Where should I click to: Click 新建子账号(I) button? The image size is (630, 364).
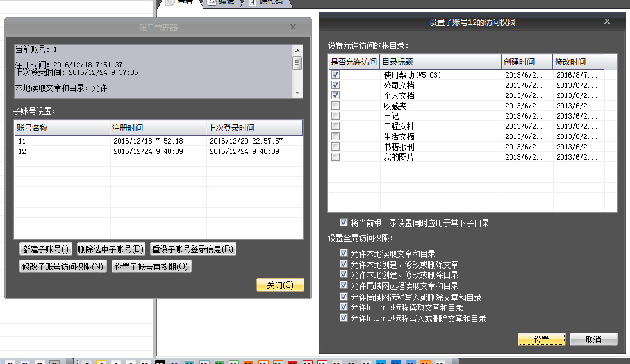[46, 249]
